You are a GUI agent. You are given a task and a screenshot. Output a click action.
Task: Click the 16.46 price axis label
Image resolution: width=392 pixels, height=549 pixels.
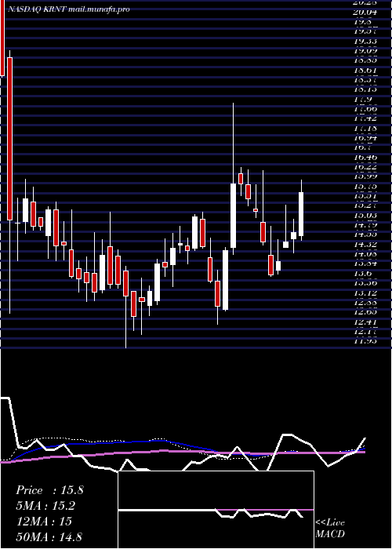pyautogui.click(x=365, y=157)
